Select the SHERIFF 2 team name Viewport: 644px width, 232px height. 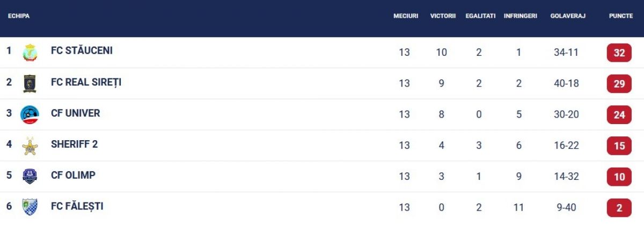[x=74, y=144]
